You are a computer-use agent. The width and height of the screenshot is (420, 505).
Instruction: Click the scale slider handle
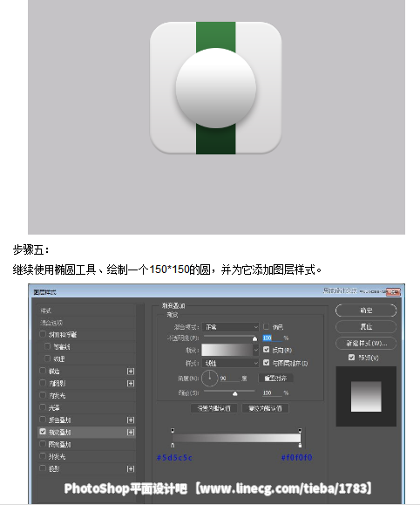[235, 393]
